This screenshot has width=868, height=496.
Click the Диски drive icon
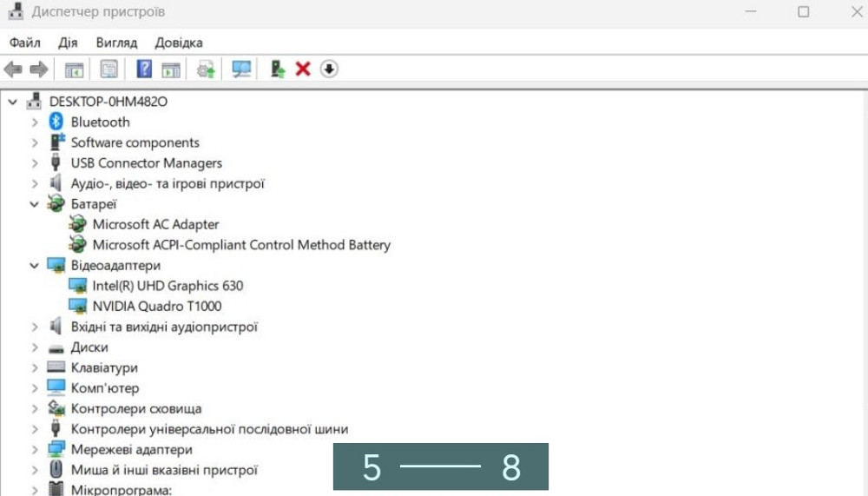point(56,348)
